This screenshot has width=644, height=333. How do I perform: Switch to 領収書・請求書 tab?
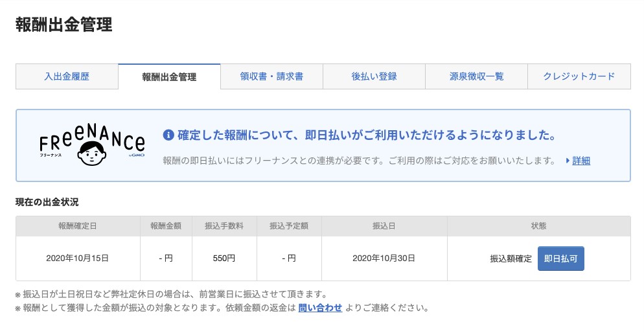pyautogui.click(x=271, y=76)
